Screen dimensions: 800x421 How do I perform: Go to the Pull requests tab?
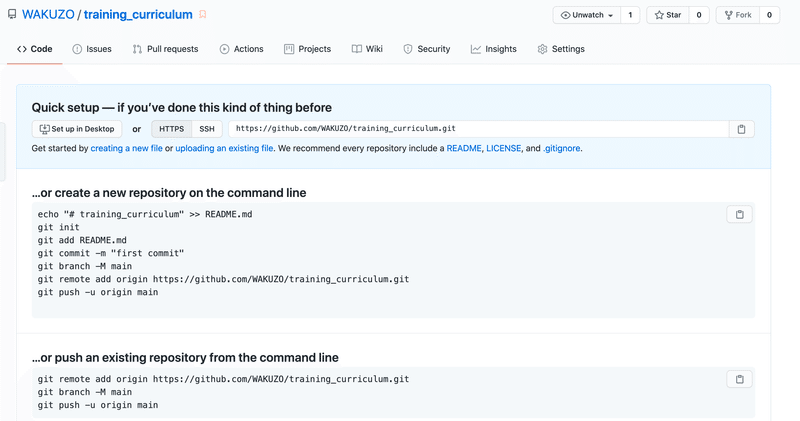click(165, 49)
